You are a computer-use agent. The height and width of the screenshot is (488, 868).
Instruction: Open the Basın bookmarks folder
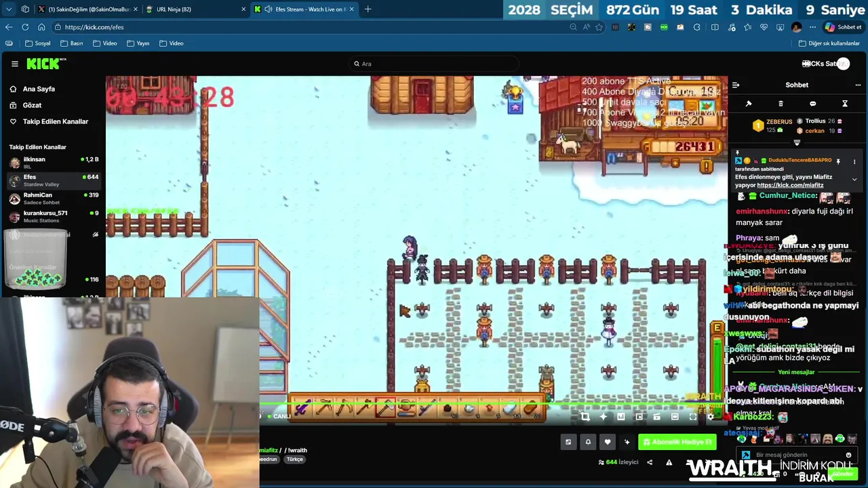click(x=71, y=43)
